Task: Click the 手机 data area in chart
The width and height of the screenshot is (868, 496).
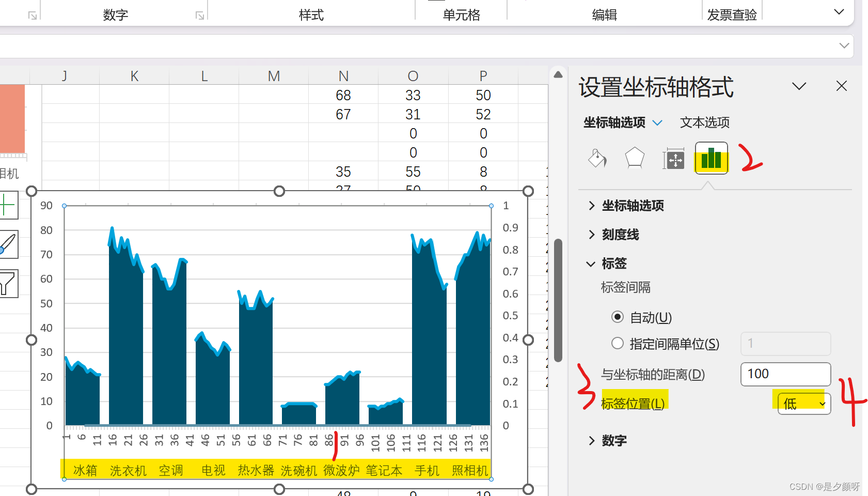Action: tap(429, 336)
